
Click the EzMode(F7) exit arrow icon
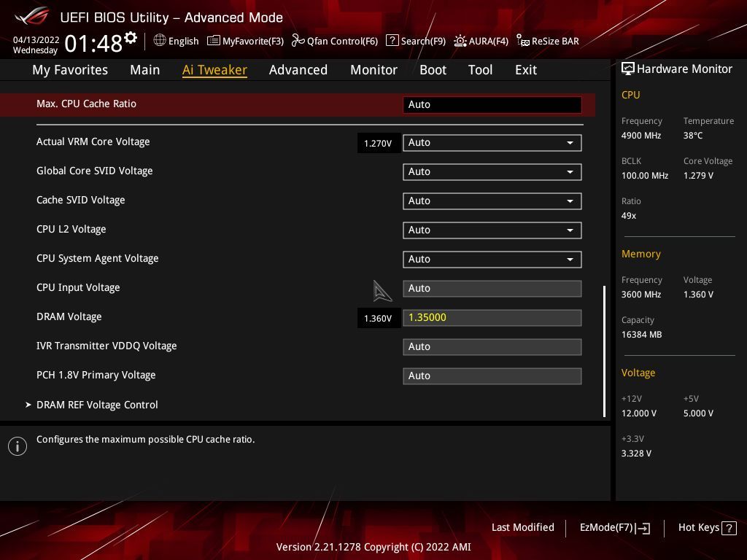[643, 528]
